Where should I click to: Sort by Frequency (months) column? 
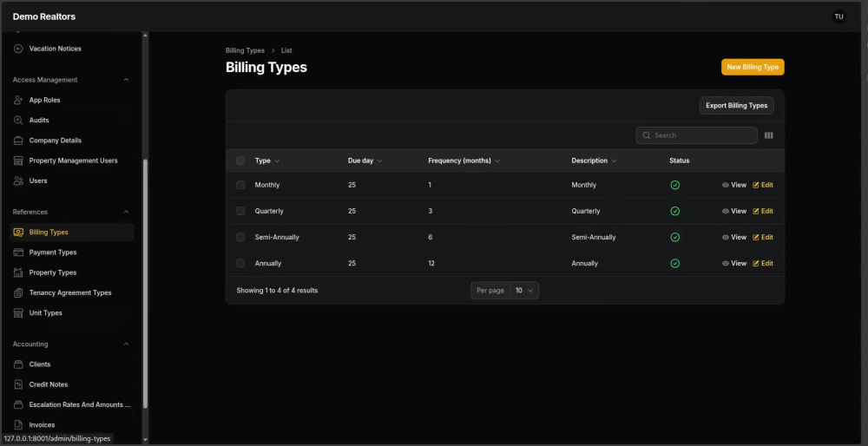[464, 161]
